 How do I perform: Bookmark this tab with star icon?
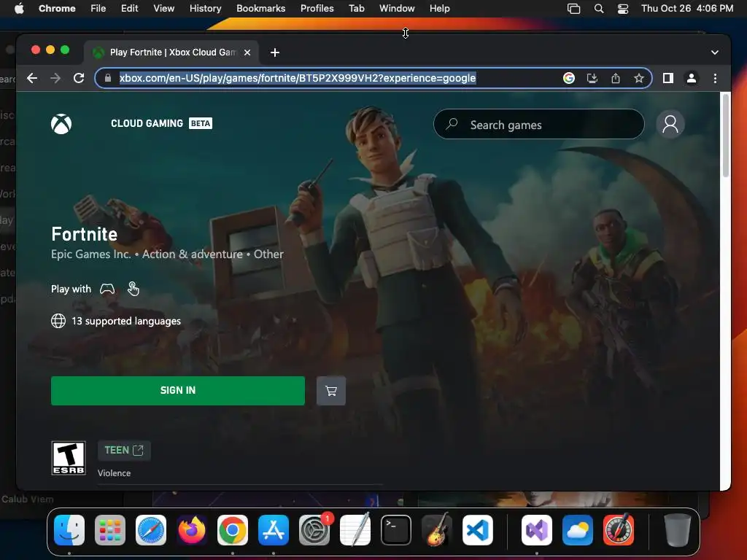pos(639,78)
